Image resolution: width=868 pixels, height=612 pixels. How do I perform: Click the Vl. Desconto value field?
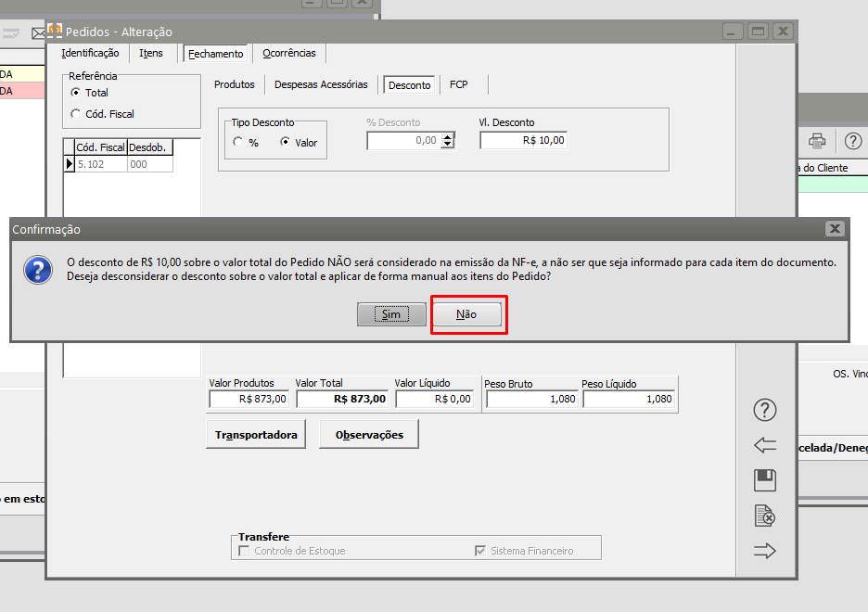coord(523,140)
